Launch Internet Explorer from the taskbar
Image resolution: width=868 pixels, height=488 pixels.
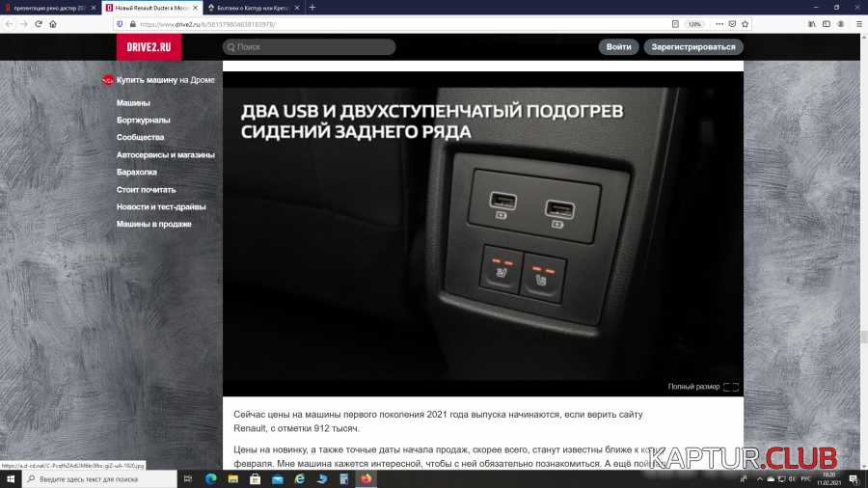pyautogui.click(x=300, y=479)
